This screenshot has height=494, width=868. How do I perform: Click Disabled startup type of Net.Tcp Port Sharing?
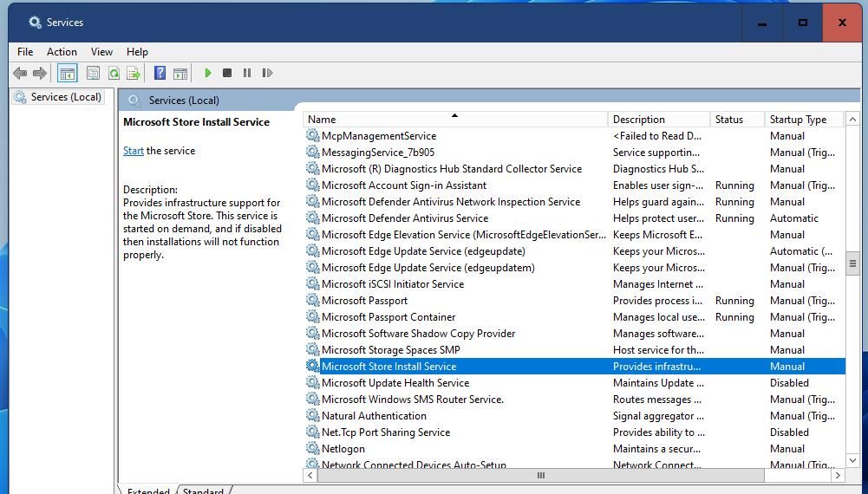pos(789,432)
